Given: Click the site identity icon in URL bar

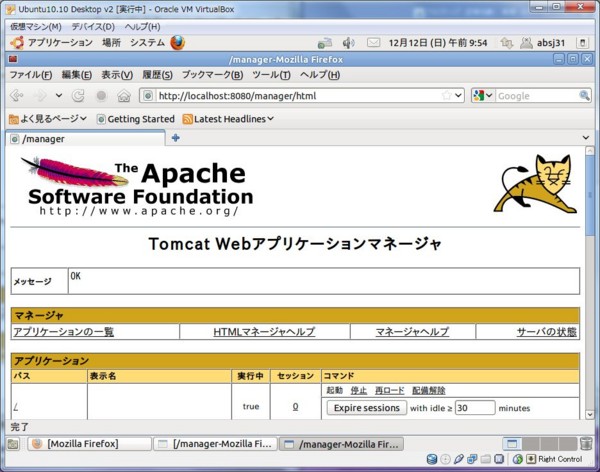Looking at the screenshot, I should tap(148, 96).
